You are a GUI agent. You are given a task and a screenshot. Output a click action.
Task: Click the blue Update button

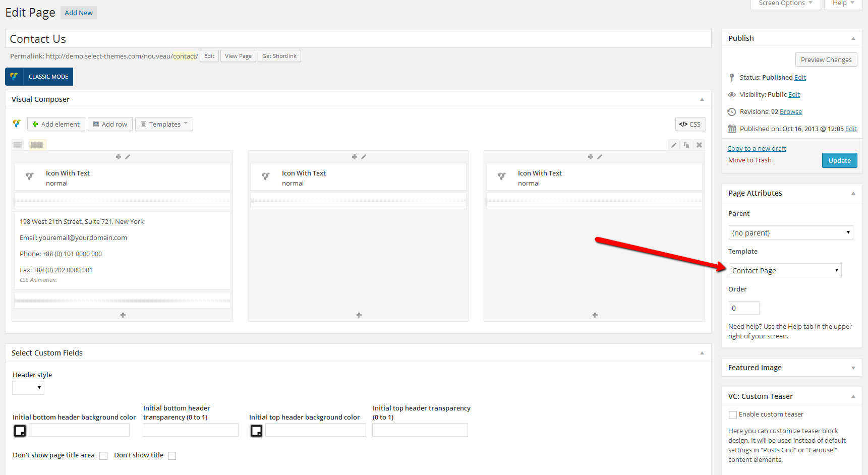tap(839, 161)
